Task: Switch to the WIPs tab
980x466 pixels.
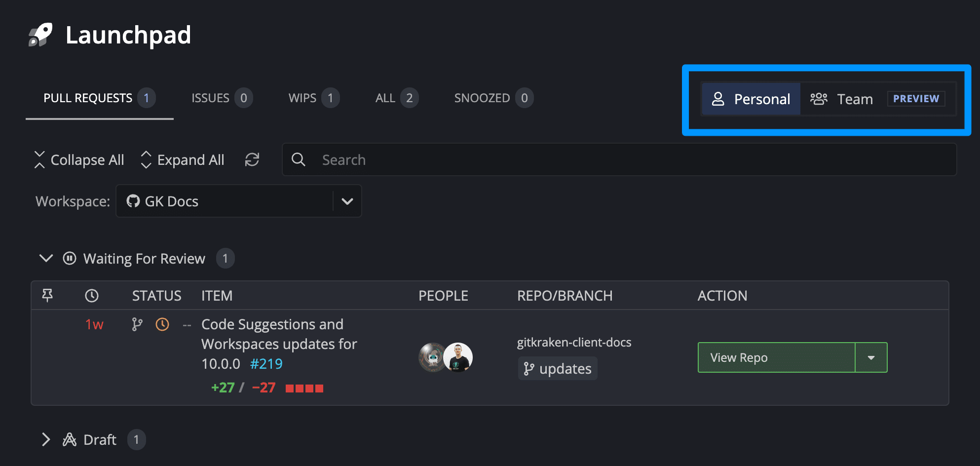Action: [x=313, y=98]
